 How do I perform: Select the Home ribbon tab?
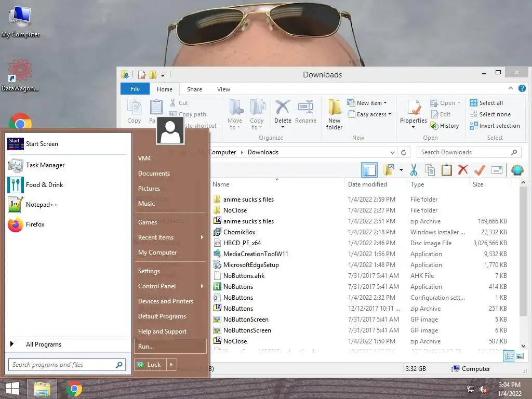[x=165, y=89]
